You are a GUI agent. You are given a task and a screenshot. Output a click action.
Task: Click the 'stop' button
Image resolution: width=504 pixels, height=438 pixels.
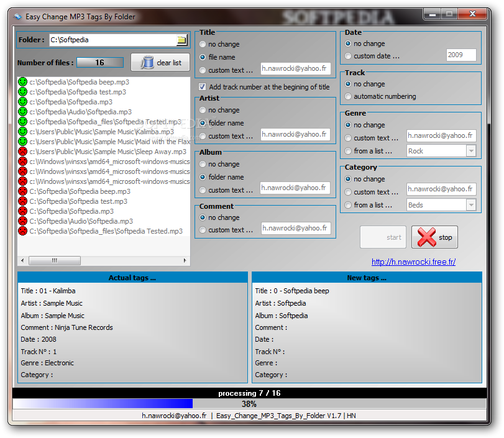coord(434,237)
